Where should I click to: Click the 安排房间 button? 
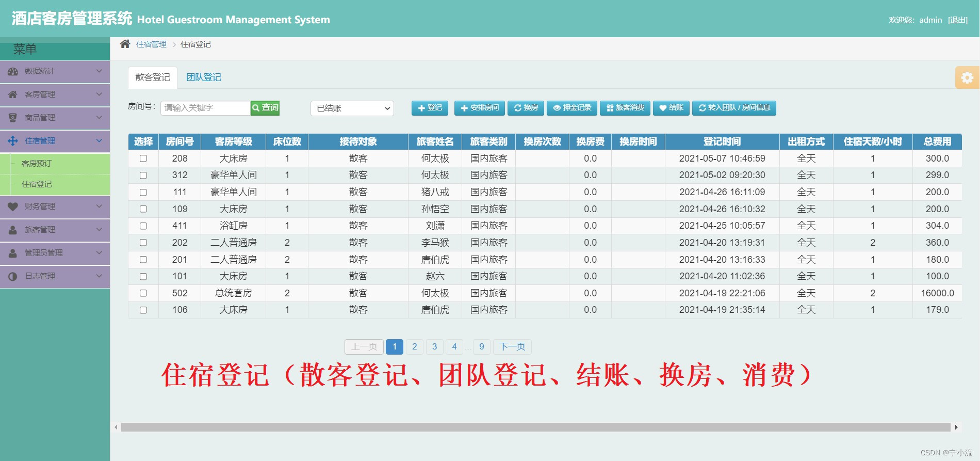click(x=480, y=108)
